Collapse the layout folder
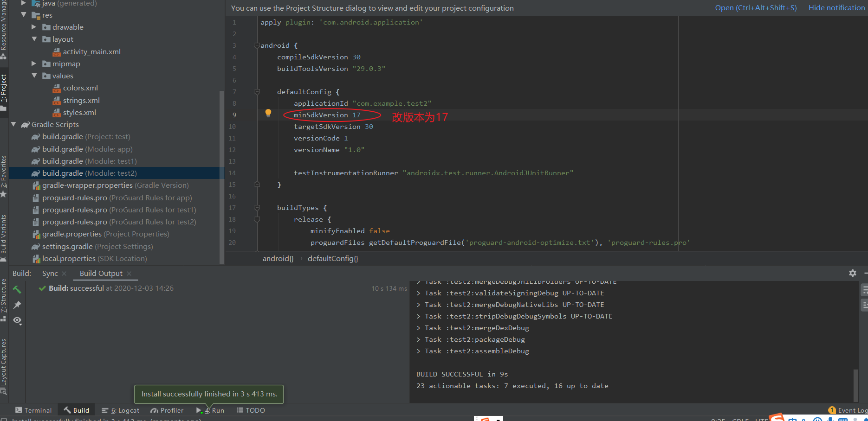The width and height of the screenshot is (868, 421). 34,39
